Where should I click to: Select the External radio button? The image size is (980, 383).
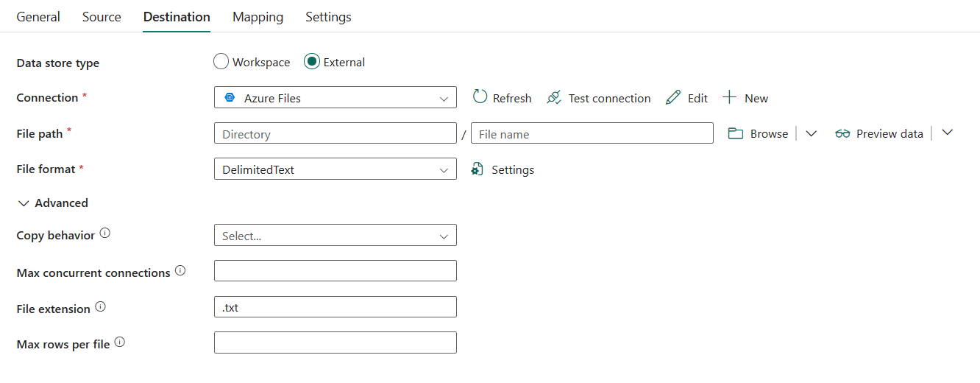coord(312,62)
